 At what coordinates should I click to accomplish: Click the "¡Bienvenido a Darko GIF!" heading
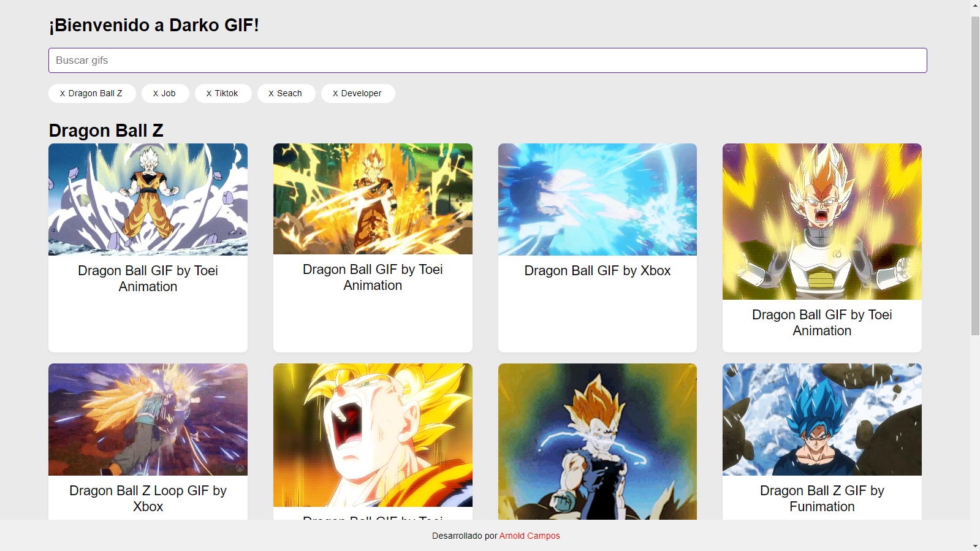[x=154, y=25]
